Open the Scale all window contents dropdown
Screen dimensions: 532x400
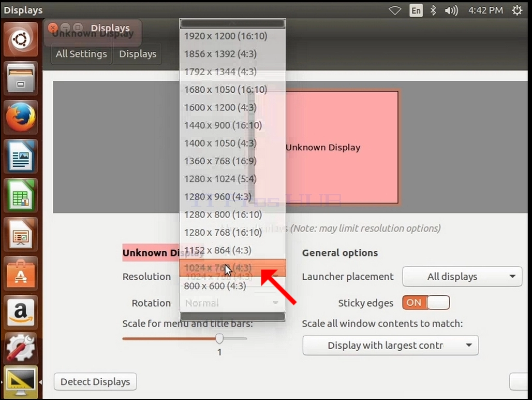point(391,345)
